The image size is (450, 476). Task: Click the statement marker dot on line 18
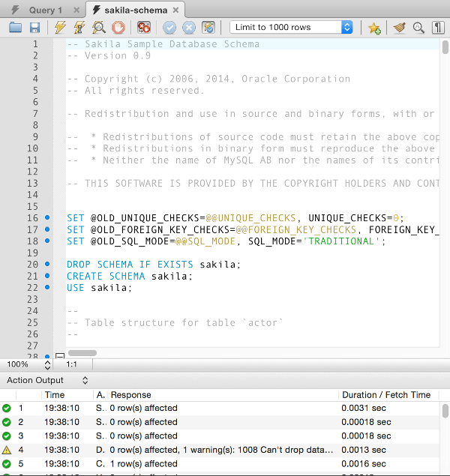(x=47, y=241)
